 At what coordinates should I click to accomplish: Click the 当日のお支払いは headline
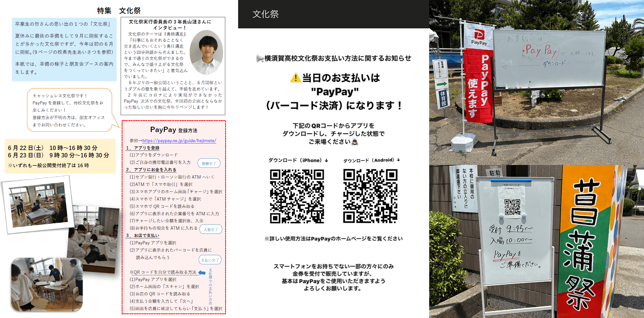[x=341, y=78]
